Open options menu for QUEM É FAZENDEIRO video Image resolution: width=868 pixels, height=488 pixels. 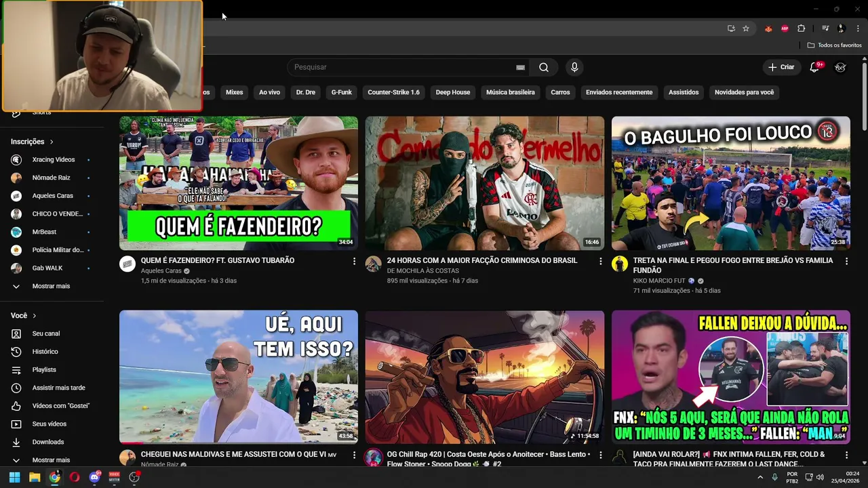coord(354,261)
